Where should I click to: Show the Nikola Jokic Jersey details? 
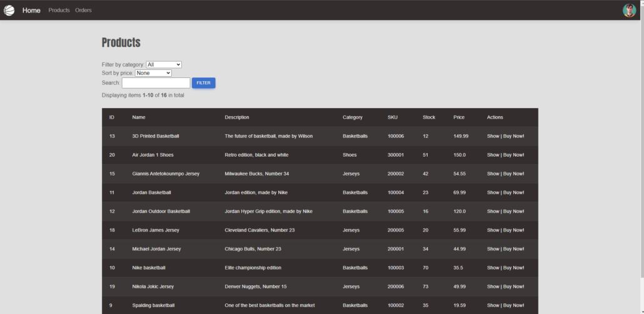493,287
